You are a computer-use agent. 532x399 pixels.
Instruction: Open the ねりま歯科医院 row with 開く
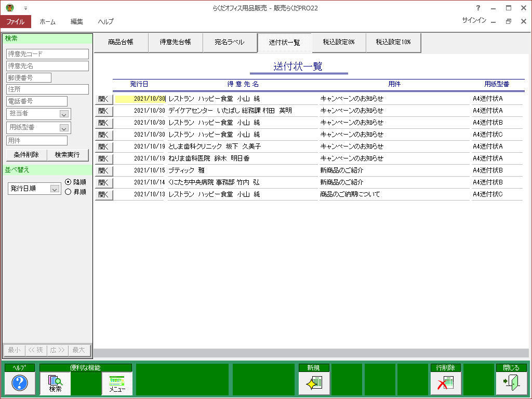pyautogui.click(x=104, y=159)
